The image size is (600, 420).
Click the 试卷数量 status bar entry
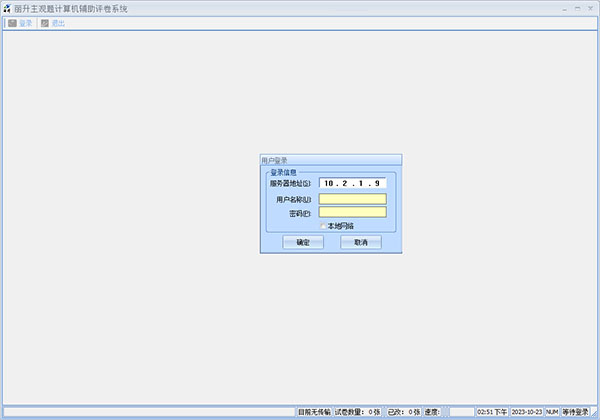click(x=357, y=412)
